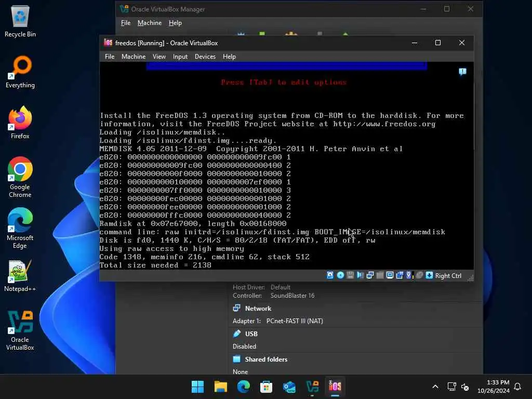Viewport: 532px width, 399px height.
Task: Click the hard disk activity indicator icon
Action: [330, 275]
